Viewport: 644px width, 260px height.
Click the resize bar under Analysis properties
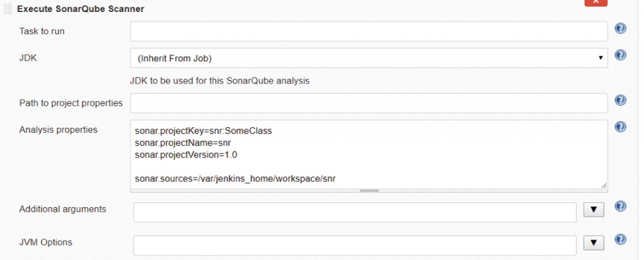pos(369,191)
